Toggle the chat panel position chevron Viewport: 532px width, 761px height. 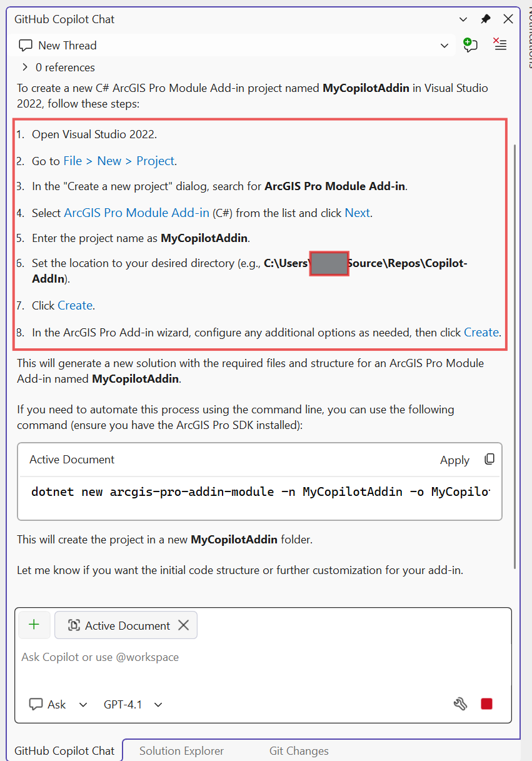[463, 19]
